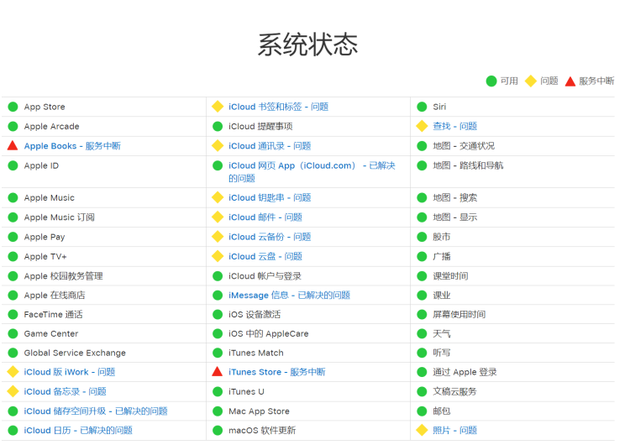Click the Global Service Exchange entry
Image resolution: width=630 pixels, height=445 pixels.
click(x=75, y=353)
